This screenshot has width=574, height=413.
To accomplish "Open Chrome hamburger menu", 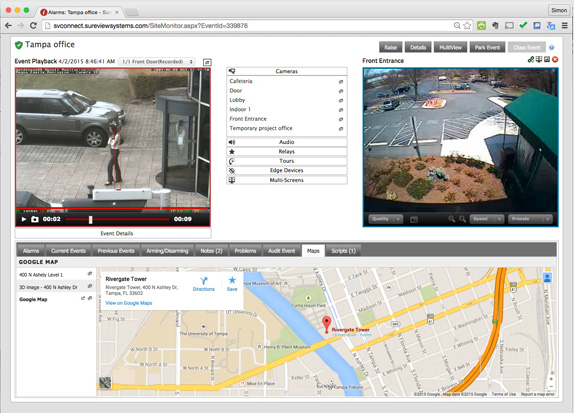I will [565, 26].
